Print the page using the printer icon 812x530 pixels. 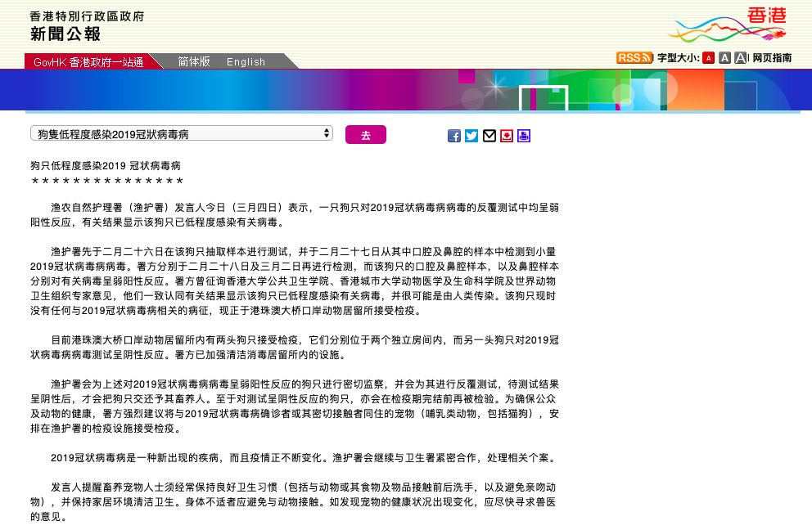[524, 136]
